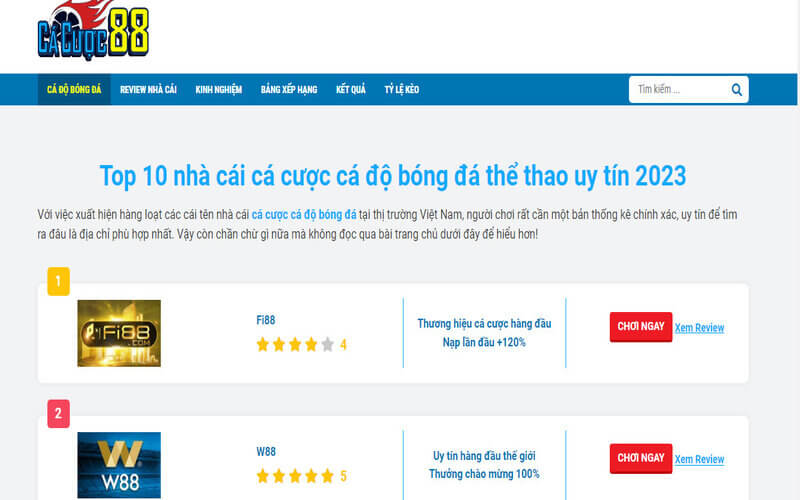Screen dimensions: 800x500
Task: Open the Review Nhà Cái menu
Action: tap(148, 90)
